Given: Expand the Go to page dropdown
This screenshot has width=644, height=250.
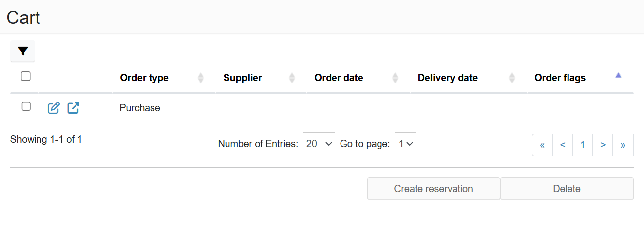Looking at the screenshot, I should pyautogui.click(x=405, y=144).
